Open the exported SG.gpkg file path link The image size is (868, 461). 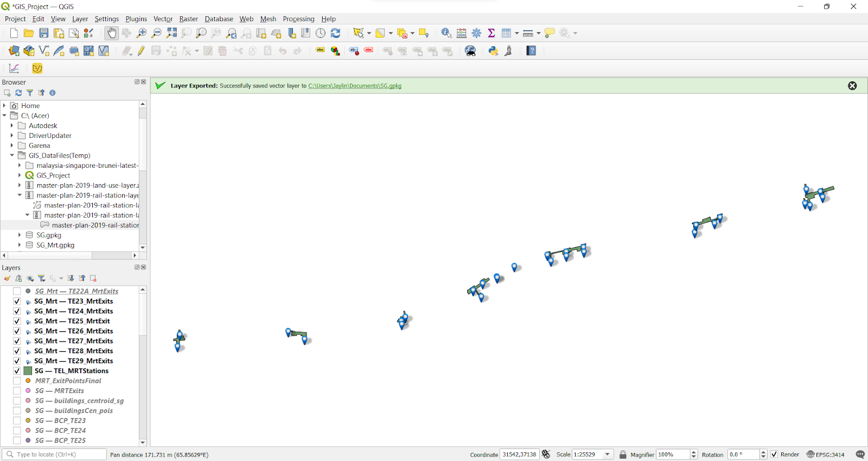[x=355, y=86]
